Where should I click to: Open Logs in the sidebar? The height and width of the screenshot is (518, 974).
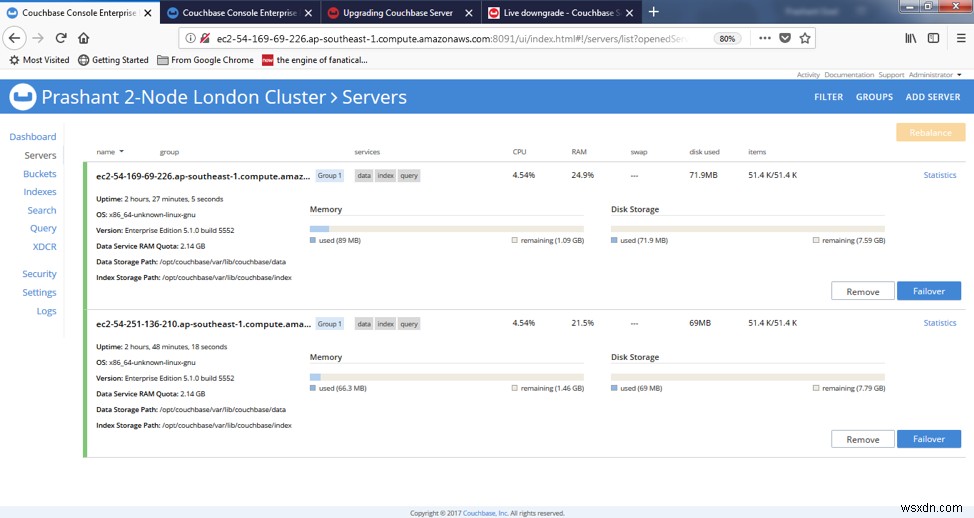[47, 311]
